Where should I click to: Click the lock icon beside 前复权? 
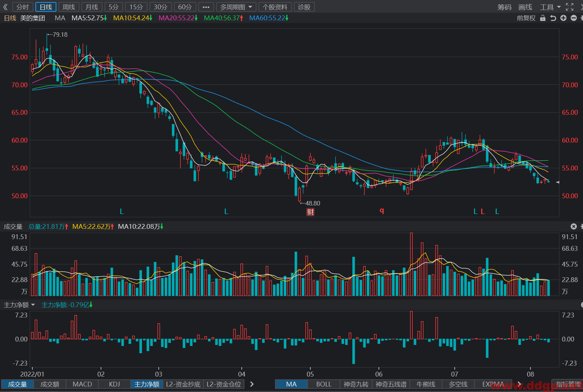pyautogui.click(x=543, y=18)
